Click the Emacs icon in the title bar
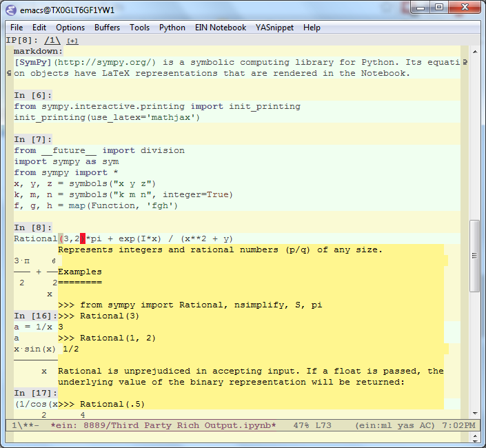The width and height of the screenshot is (486, 448). pyautogui.click(x=12, y=10)
